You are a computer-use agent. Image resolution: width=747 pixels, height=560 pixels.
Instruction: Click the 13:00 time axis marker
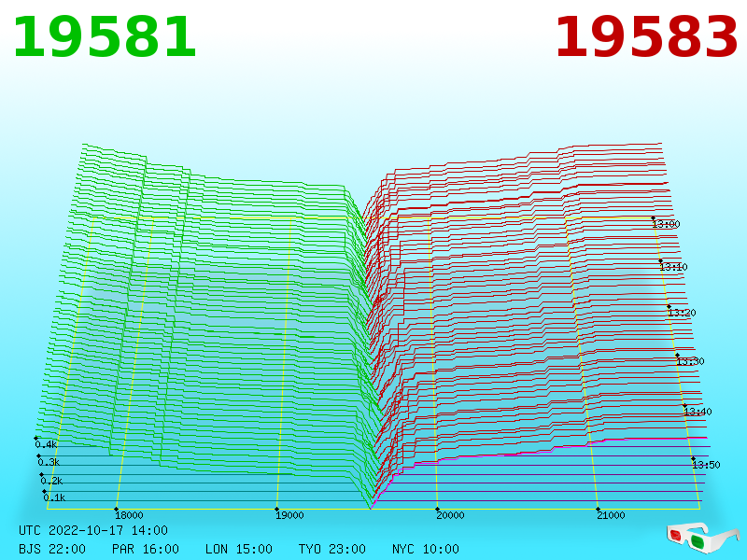tap(666, 224)
